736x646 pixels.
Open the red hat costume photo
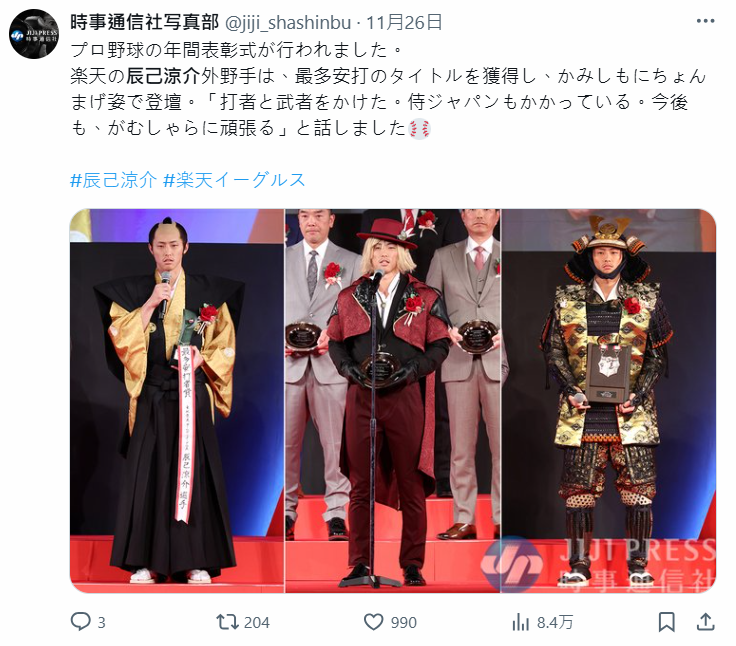[x=393, y=401]
